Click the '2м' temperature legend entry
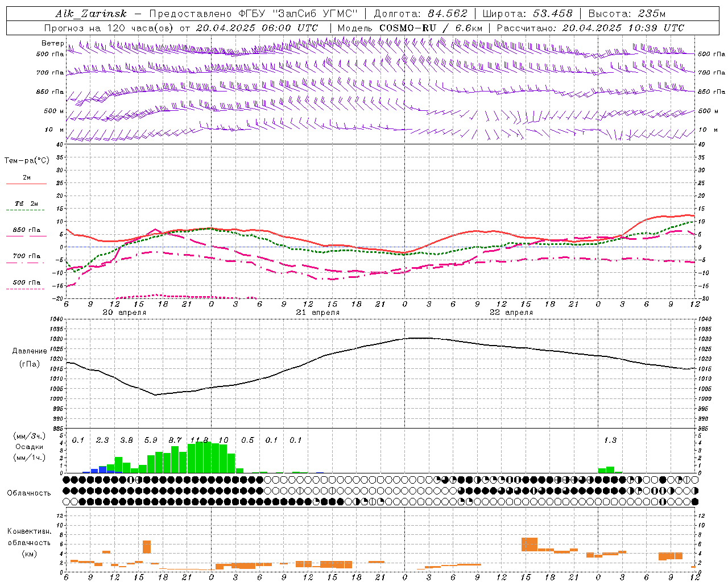Viewport: 728px width, 582px height. click(x=27, y=177)
